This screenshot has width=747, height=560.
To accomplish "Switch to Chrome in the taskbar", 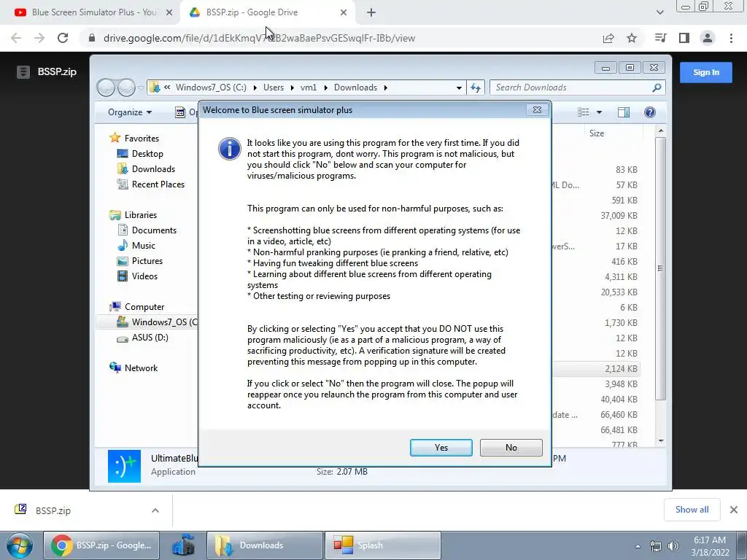I will (101, 545).
